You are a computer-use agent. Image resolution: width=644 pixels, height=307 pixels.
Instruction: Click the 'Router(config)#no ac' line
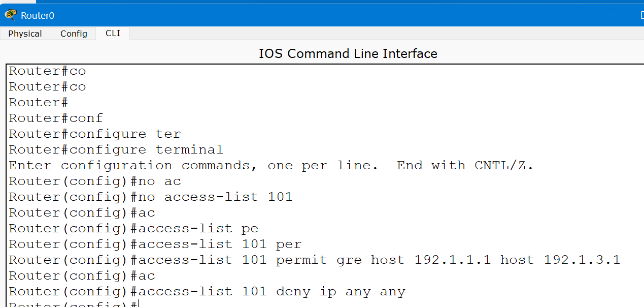tap(95, 181)
